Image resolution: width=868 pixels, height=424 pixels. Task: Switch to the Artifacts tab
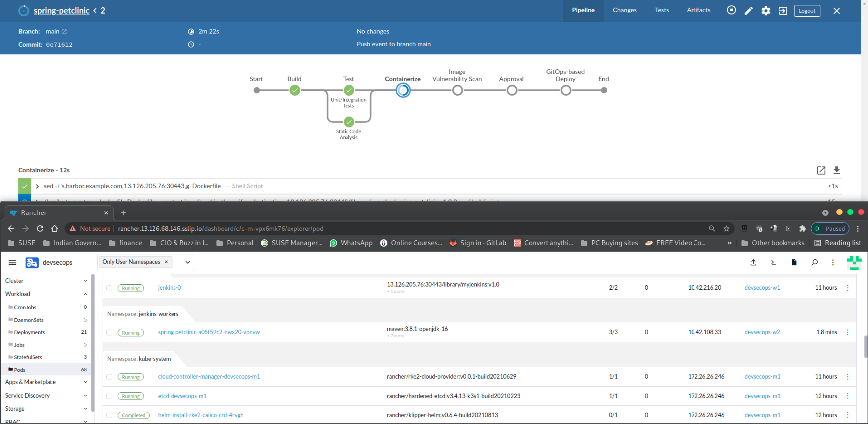coord(698,10)
